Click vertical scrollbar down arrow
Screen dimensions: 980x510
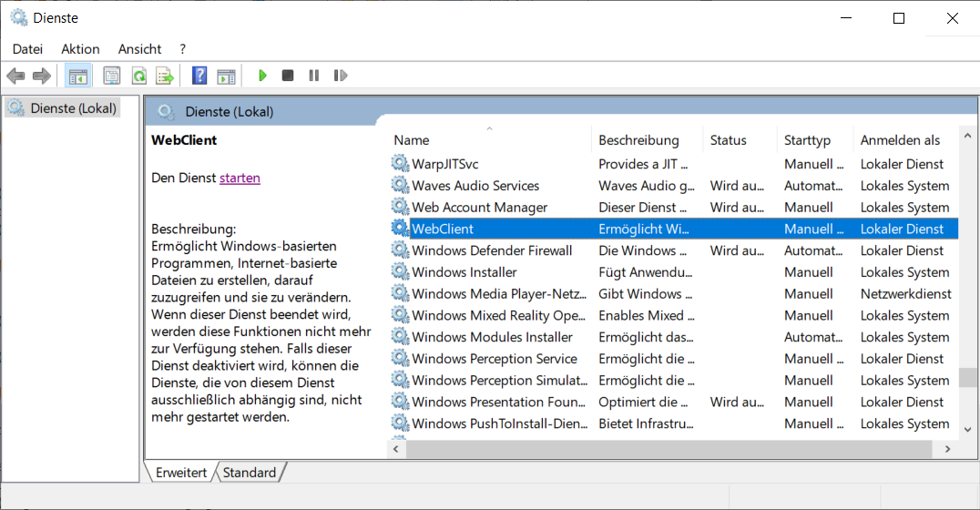[x=967, y=429]
